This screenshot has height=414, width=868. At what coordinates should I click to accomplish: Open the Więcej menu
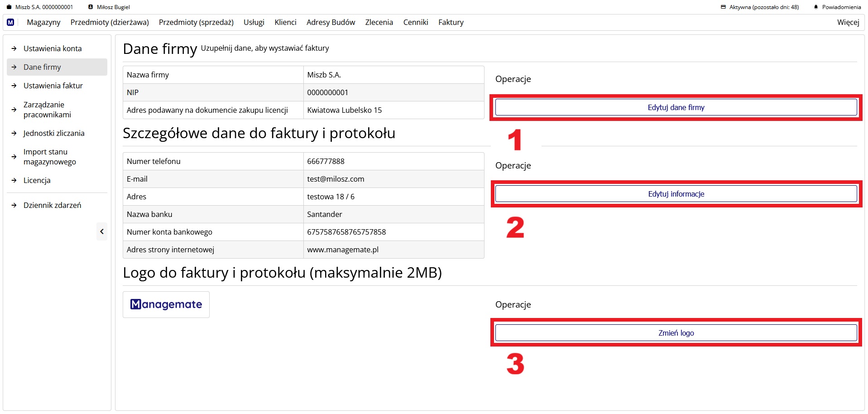tap(848, 22)
